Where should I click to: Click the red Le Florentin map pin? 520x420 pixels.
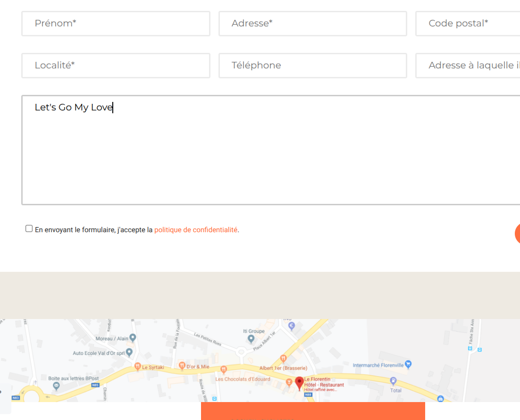point(299,383)
